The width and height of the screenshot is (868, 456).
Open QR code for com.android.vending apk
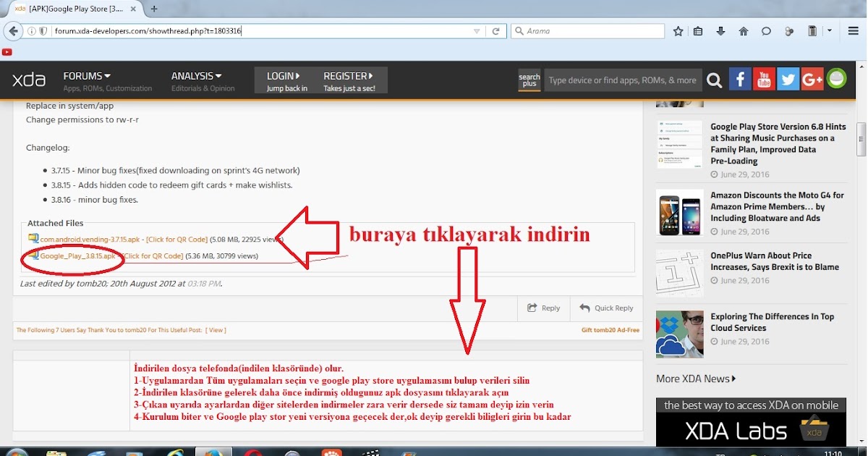pos(176,239)
